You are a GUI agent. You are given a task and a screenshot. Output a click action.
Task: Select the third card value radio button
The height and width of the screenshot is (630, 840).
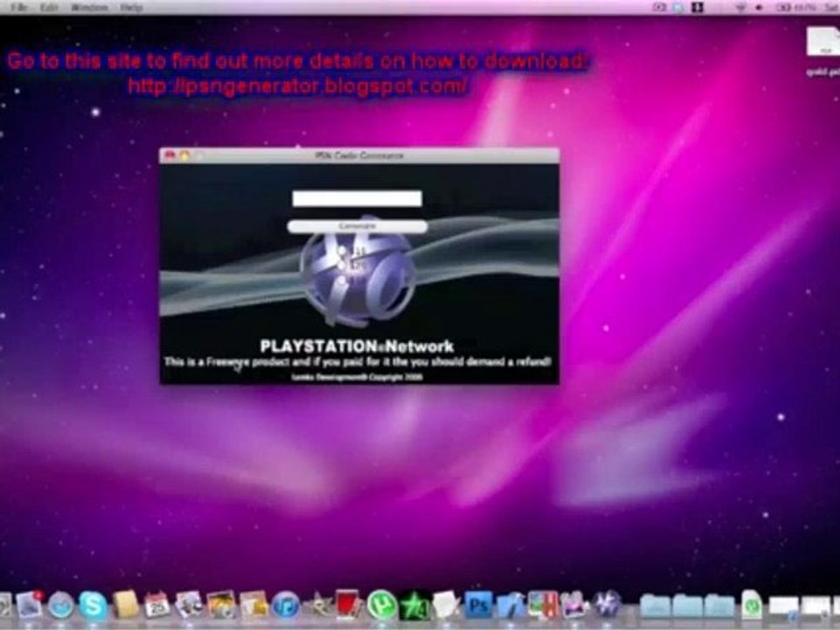[x=342, y=280]
